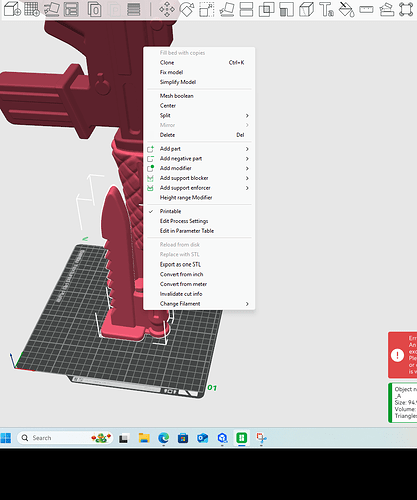The image size is (417, 500).
Task: Click the Split to objects icon
Action: click(x=94, y=9)
